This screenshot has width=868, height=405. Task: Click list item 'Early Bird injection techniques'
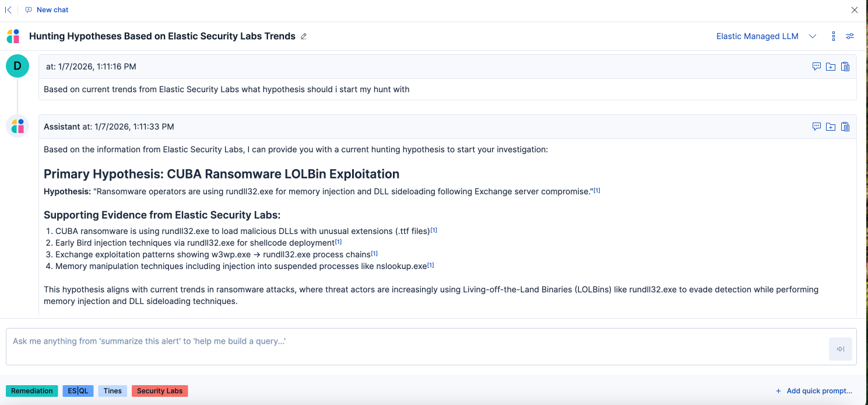click(x=195, y=243)
